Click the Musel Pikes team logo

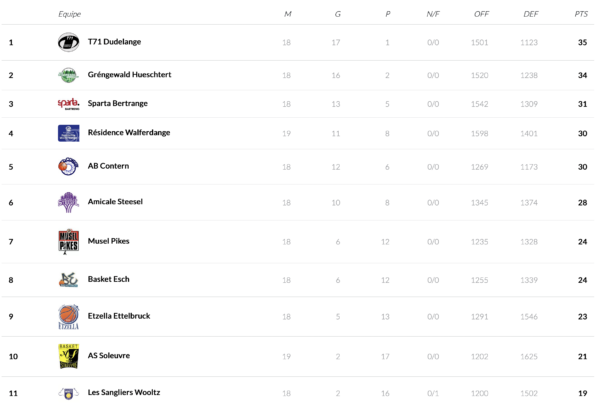(x=68, y=241)
